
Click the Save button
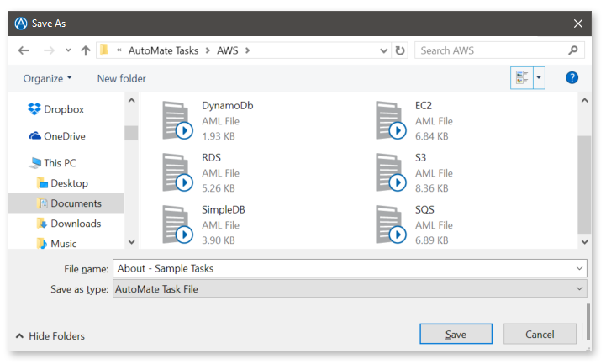(456, 334)
